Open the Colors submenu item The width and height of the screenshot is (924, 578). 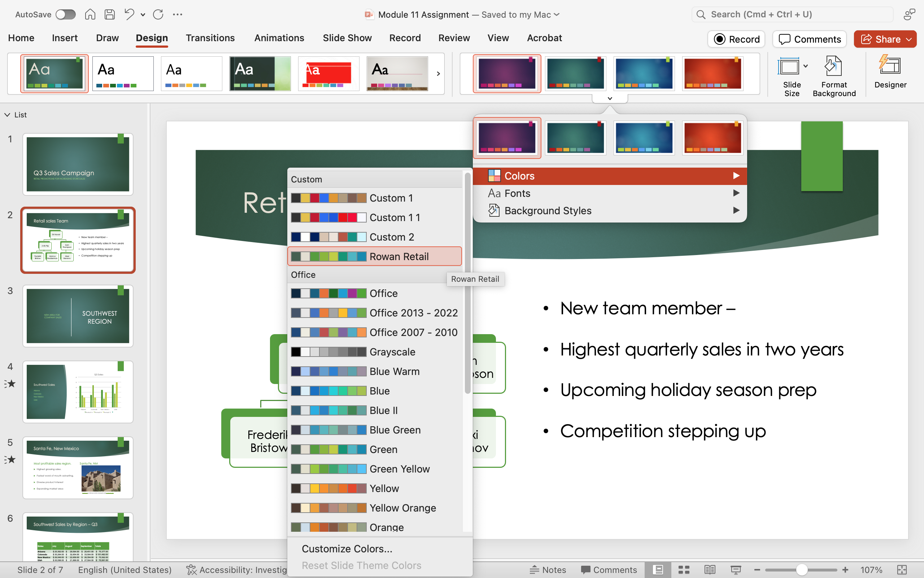610,176
